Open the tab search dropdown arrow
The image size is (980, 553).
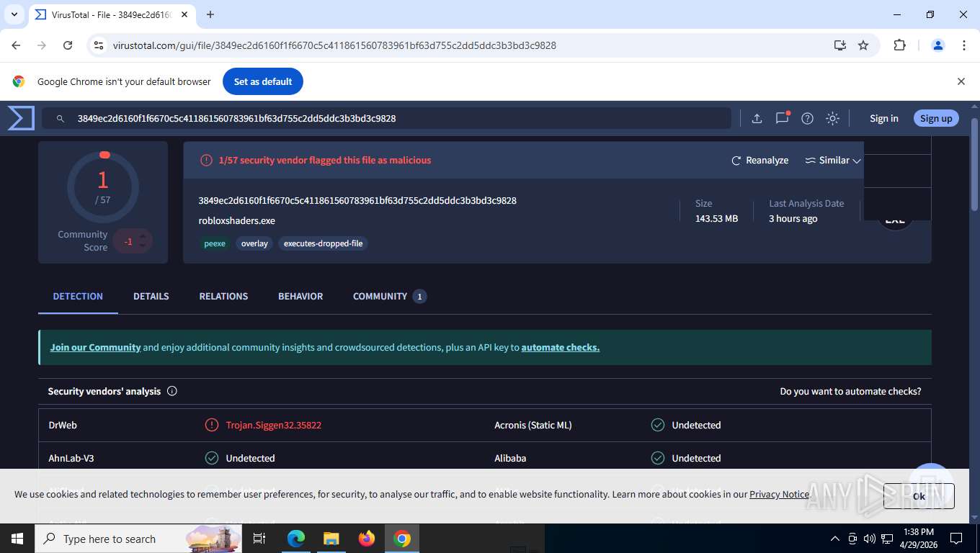[14, 14]
